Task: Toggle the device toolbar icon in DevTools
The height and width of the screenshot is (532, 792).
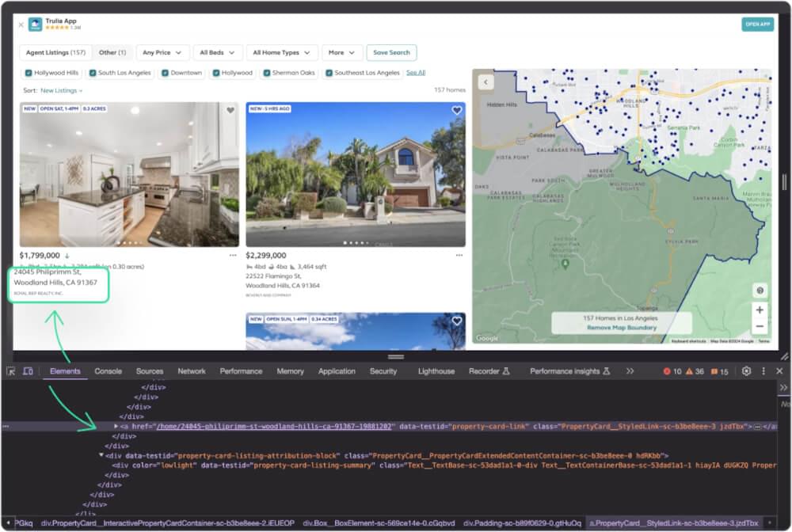Action: coord(29,370)
